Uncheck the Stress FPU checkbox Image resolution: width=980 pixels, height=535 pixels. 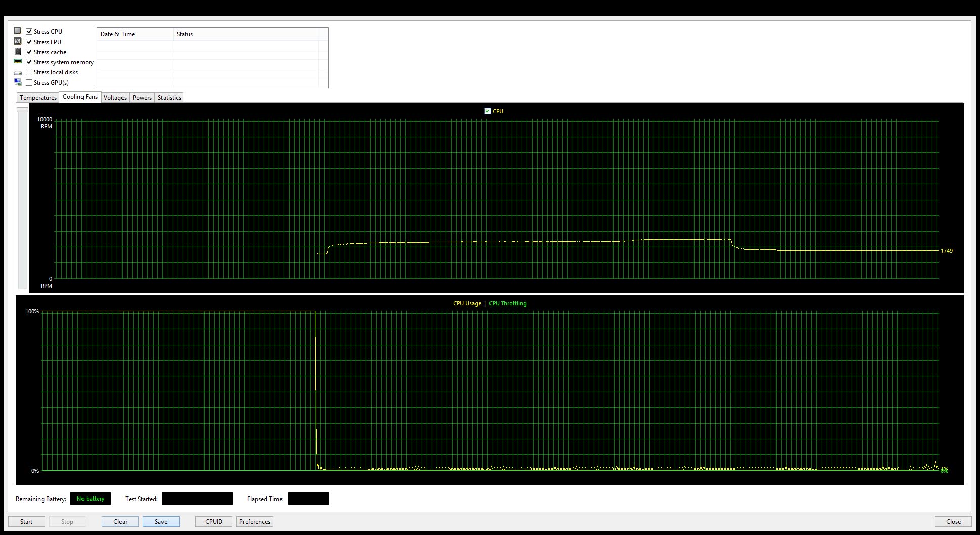[29, 42]
